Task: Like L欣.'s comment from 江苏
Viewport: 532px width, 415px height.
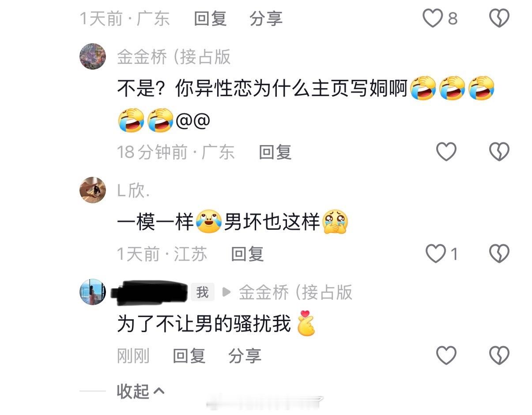Action: (435, 254)
